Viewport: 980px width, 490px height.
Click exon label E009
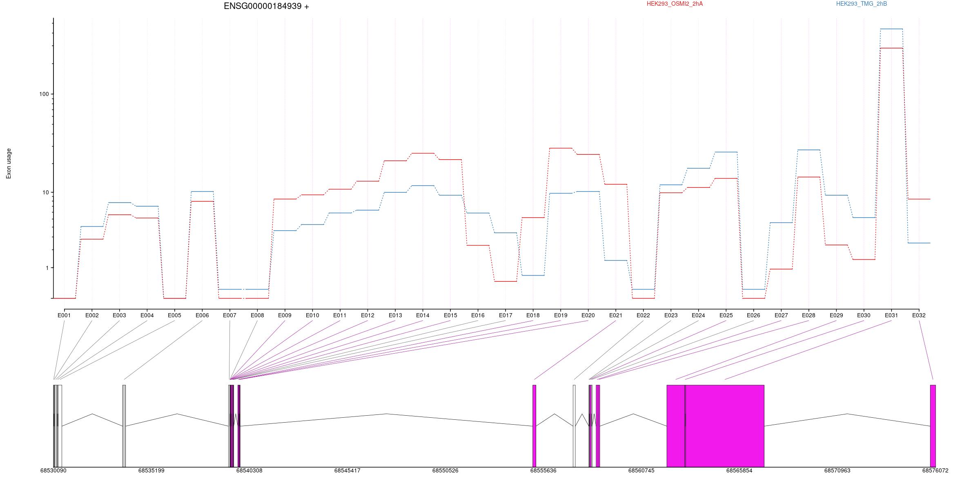tap(285, 315)
